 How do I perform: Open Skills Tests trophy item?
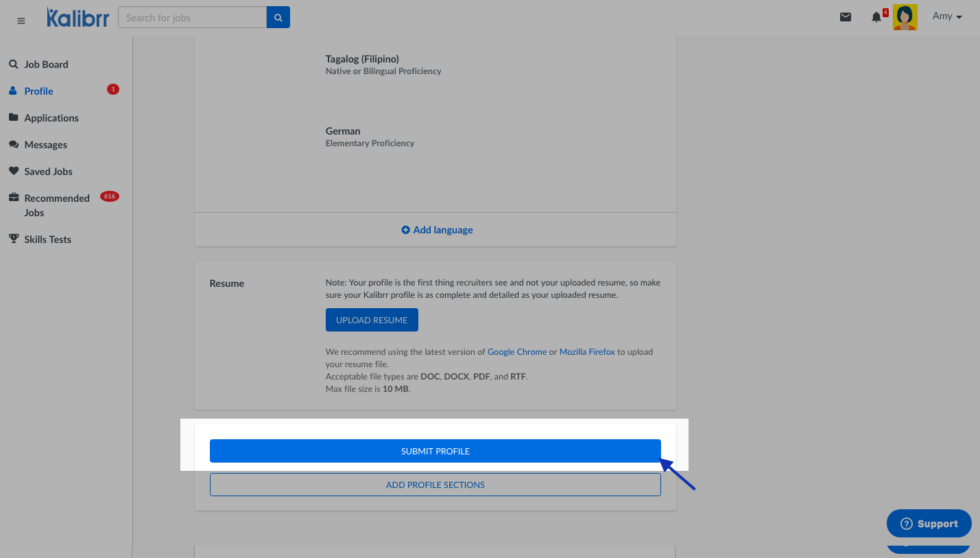coord(47,240)
